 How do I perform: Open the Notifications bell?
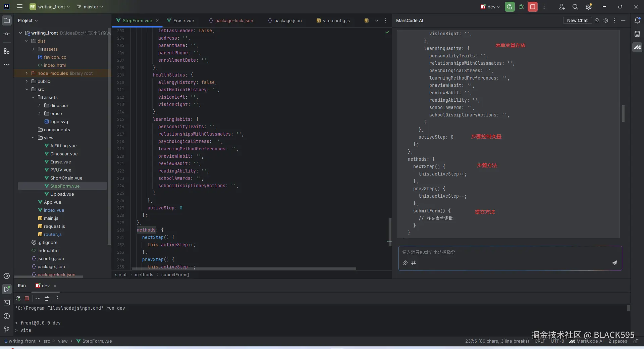(x=637, y=20)
